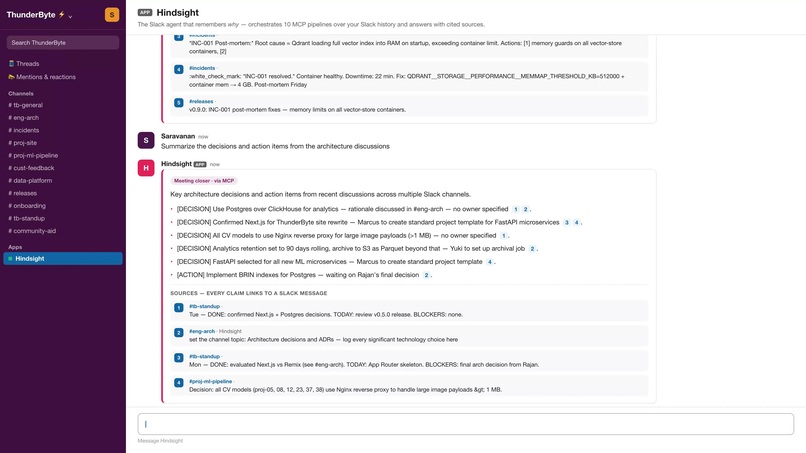806x453 pixels.
Task: Click the APP badge beside Hindsight sender name
Action: point(200,165)
